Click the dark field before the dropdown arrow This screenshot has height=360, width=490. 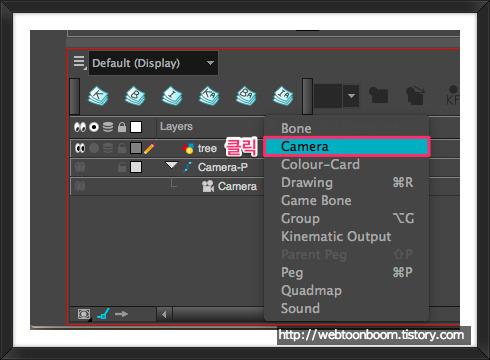(328, 96)
